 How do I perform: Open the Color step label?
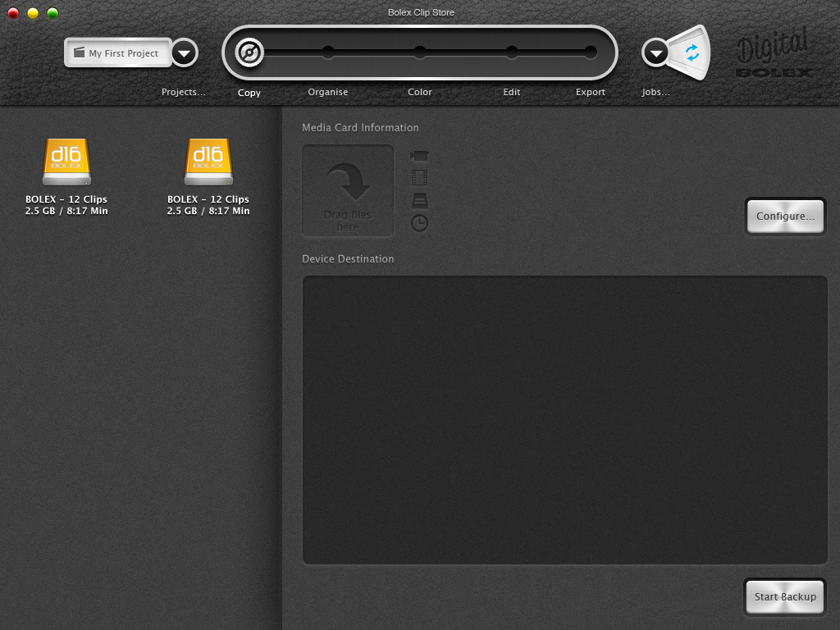pyautogui.click(x=419, y=92)
